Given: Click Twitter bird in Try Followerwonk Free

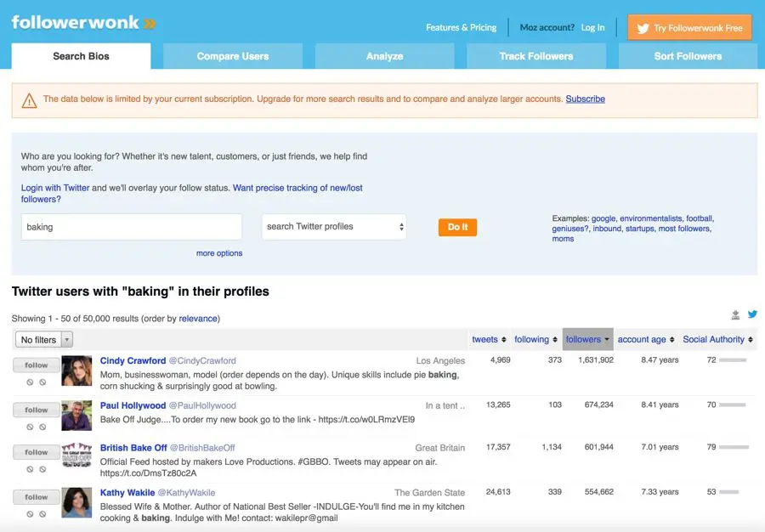Looking at the screenshot, I should pyautogui.click(x=643, y=28).
